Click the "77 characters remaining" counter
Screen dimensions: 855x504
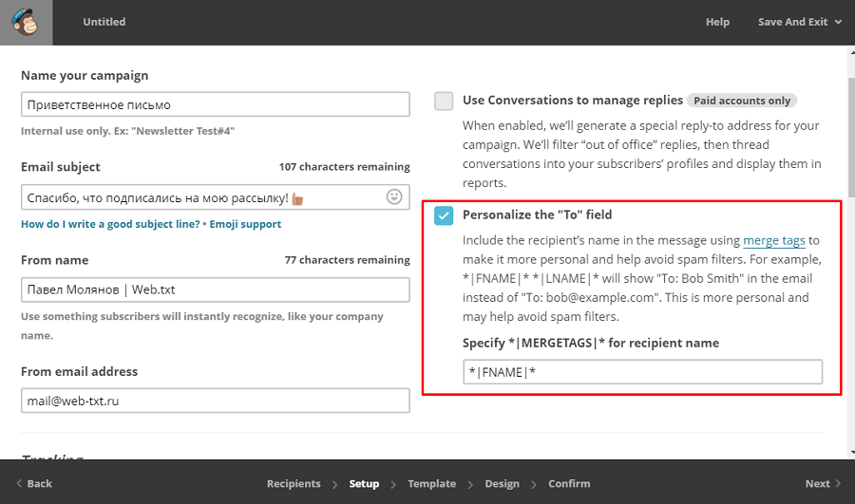(347, 260)
